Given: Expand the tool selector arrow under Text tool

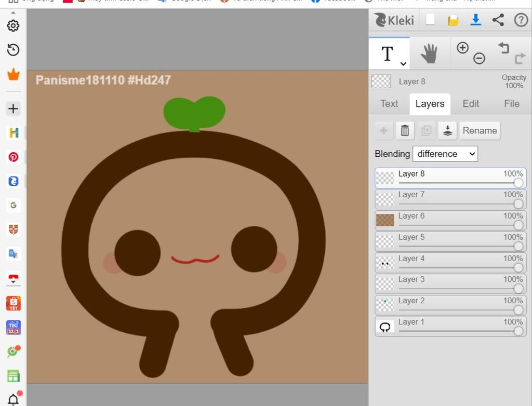Looking at the screenshot, I should click(403, 63).
